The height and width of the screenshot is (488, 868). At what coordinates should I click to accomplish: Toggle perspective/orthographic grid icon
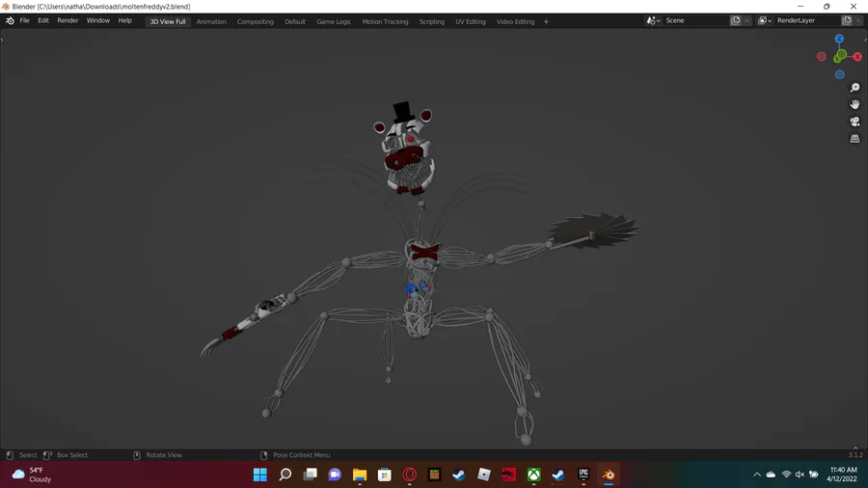(854, 139)
